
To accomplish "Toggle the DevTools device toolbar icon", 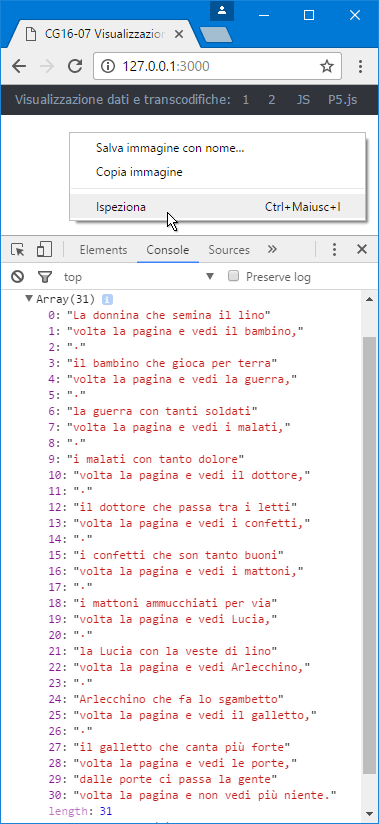I will pos(44,250).
